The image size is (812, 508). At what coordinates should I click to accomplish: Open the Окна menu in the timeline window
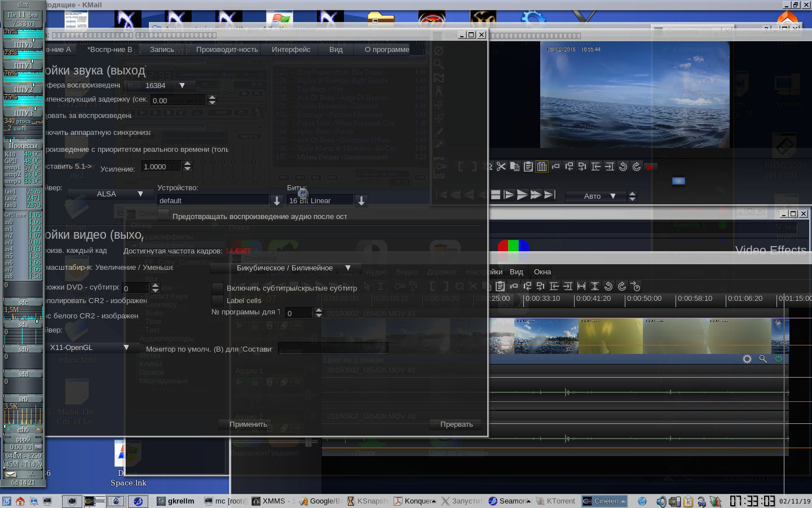point(542,272)
